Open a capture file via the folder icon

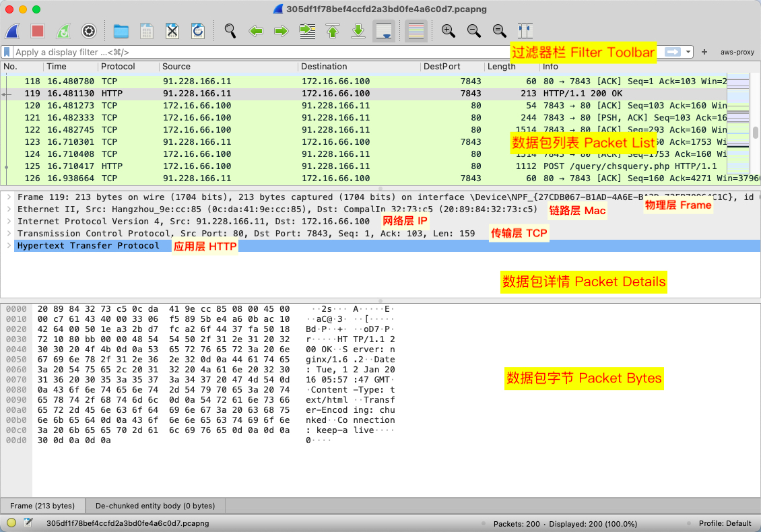[121, 31]
